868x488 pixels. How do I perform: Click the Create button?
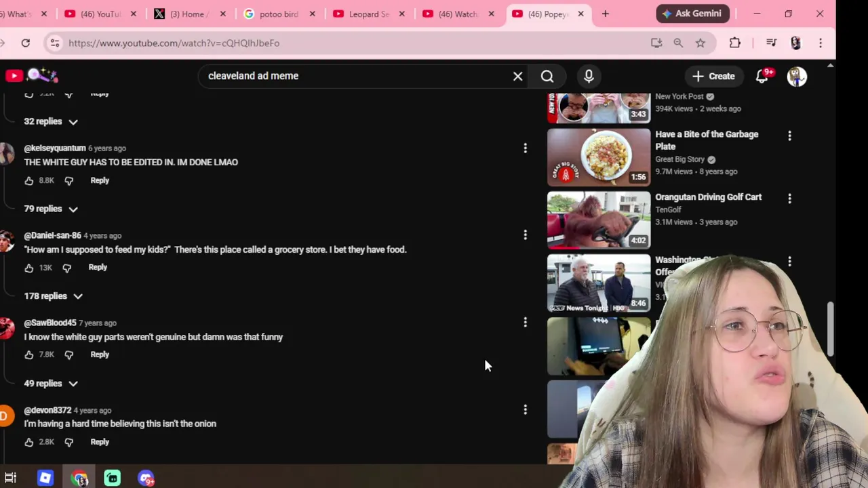[713, 76]
